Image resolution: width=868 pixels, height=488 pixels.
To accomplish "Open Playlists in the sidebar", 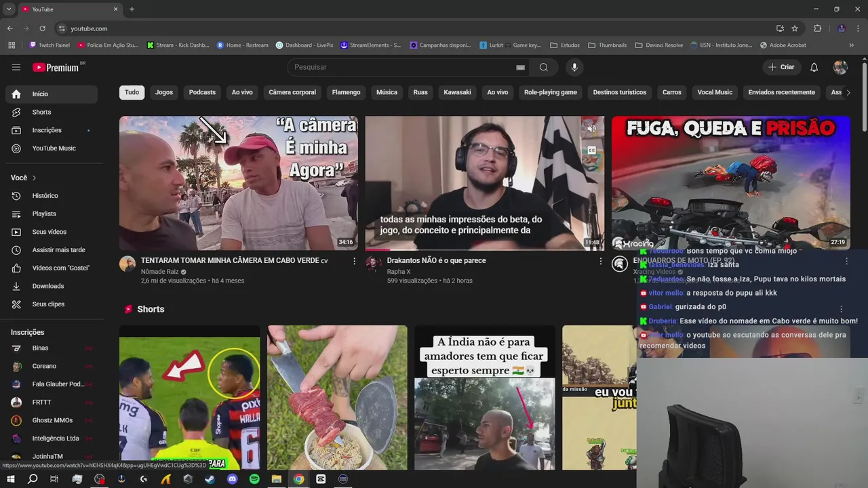I will click(x=52, y=213).
